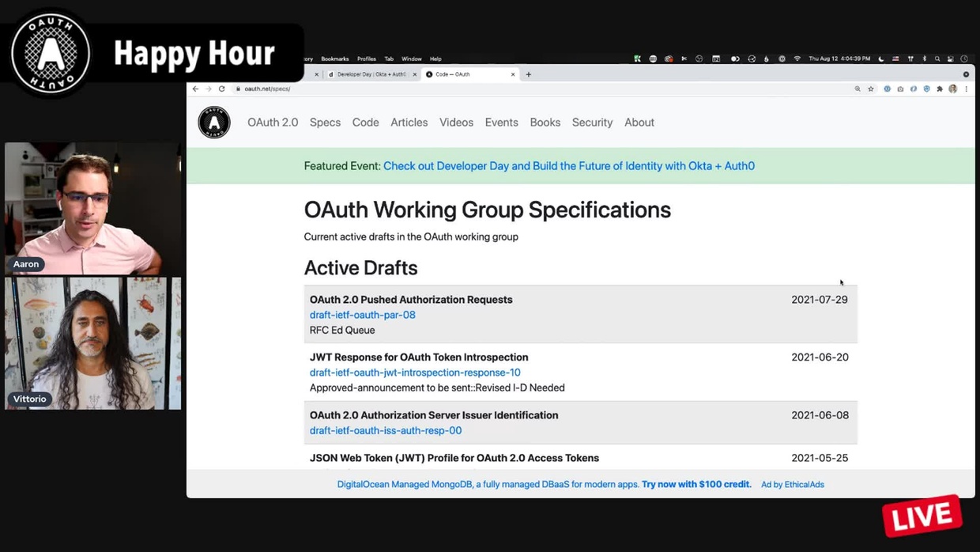
Task: Reload the oauth.net page
Action: tap(222, 89)
